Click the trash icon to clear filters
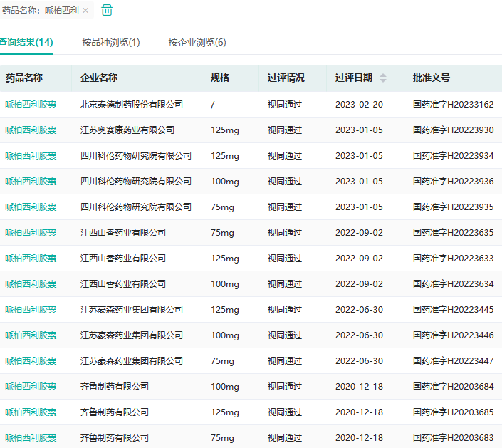 (x=107, y=10)
